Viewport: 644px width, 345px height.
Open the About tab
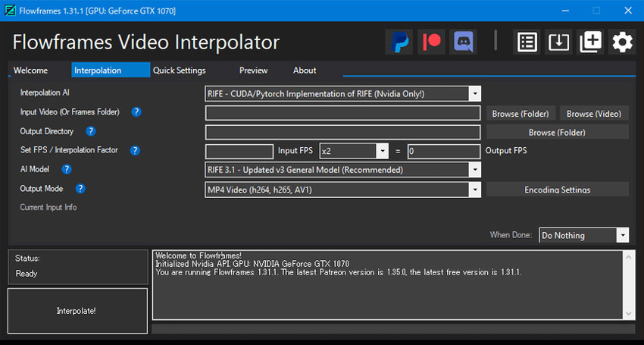[305, 71]
